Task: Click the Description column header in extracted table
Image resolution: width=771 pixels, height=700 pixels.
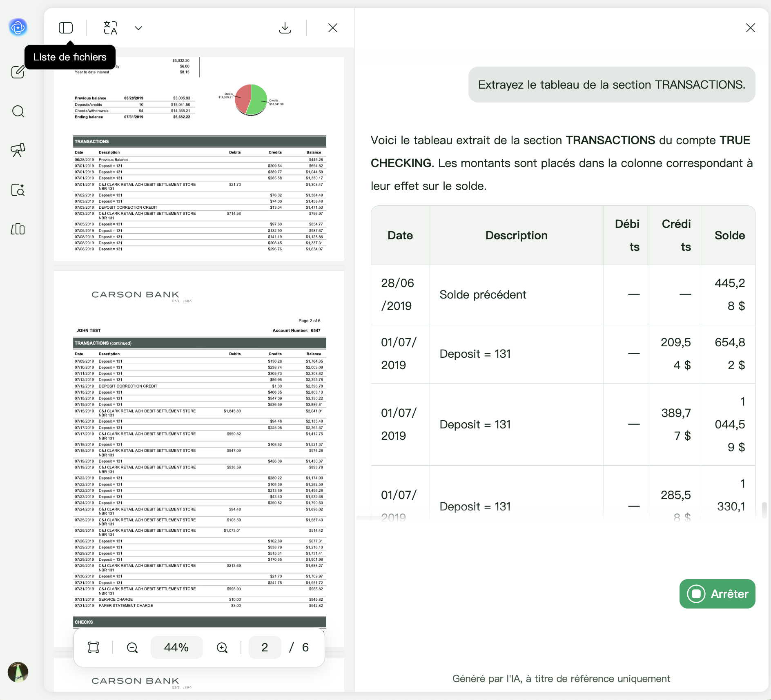Action: [517, 235]
